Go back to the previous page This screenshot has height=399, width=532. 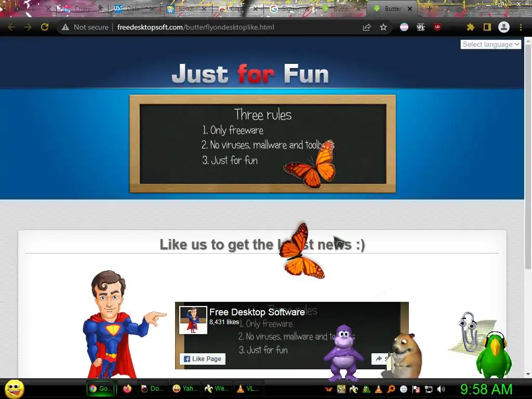point(11,27)
